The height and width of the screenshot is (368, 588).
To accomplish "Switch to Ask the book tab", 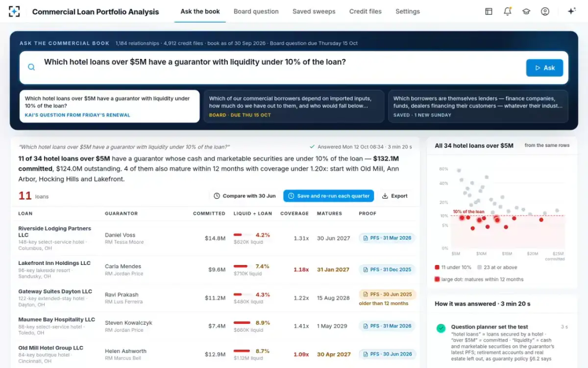I will click(x=200, y=11).
